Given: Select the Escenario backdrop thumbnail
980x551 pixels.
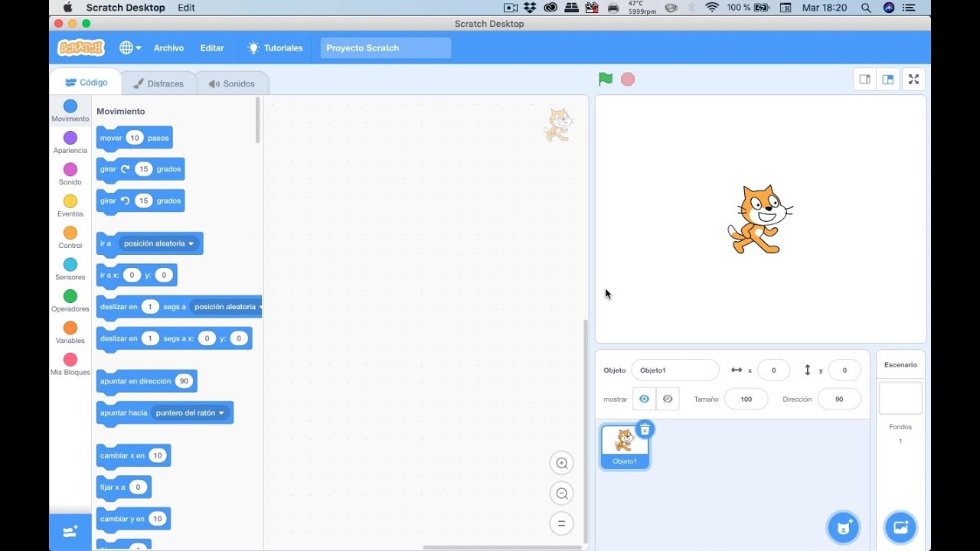Looking at the screenshot, I should [x=900, y=399].
